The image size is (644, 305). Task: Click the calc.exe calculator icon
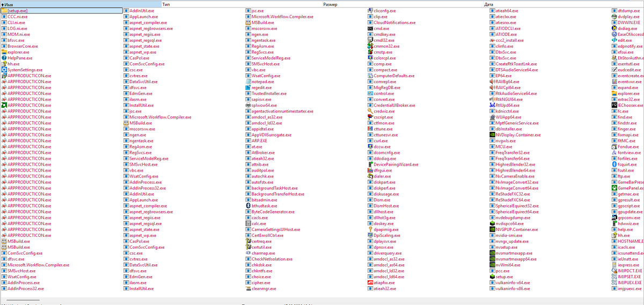click(x=248, y=224)
